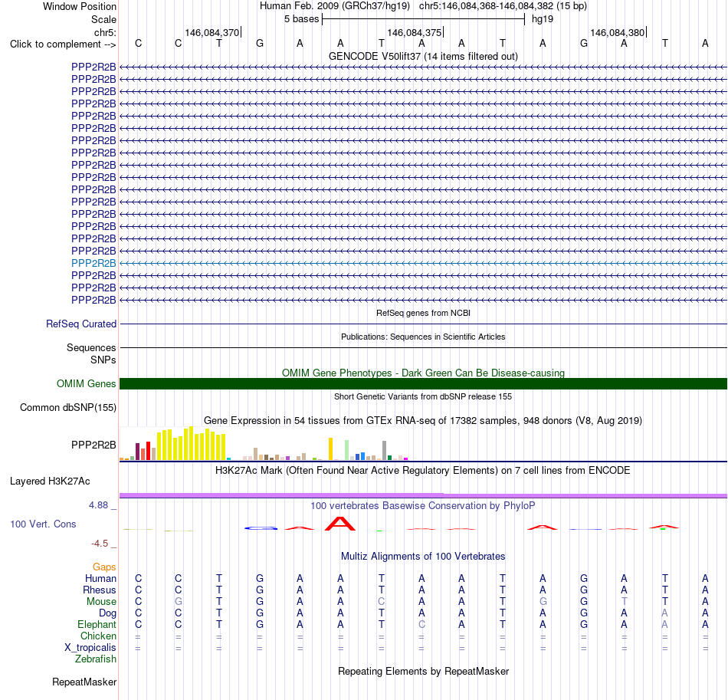The image size is (728, 700).
Task: Click the 4.88 PhyloP upper limit value
Action: point(98,505)
